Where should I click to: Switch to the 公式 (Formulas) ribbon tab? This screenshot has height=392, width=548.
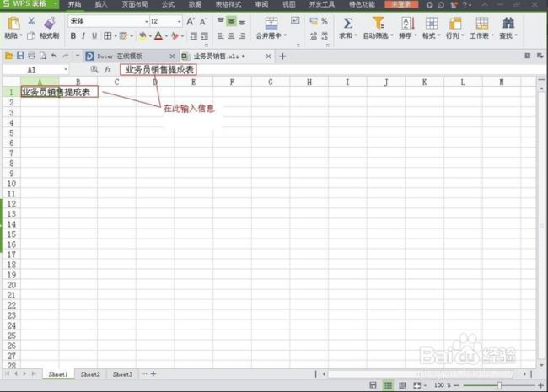[168, 4]
